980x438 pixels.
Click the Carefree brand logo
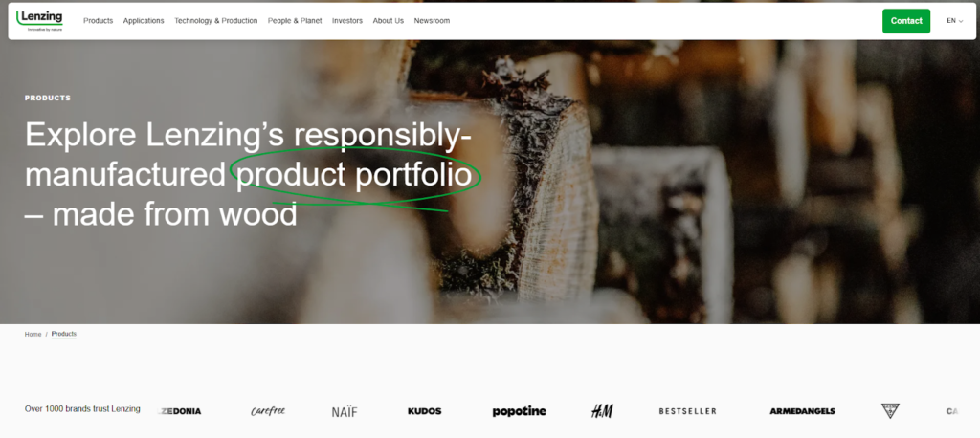click(268, 411)
